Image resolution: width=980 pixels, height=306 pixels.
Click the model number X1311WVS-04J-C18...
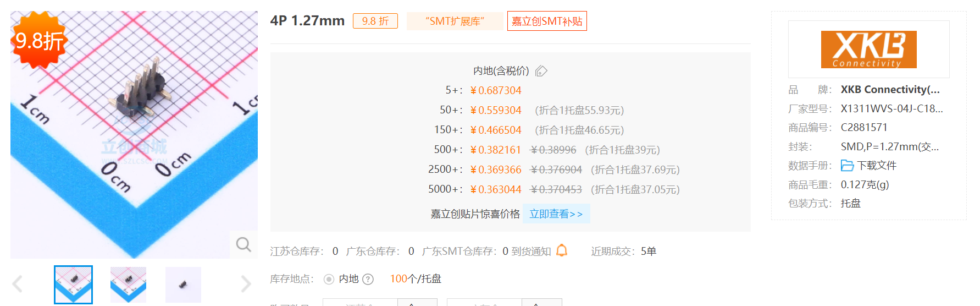[892, 109]
